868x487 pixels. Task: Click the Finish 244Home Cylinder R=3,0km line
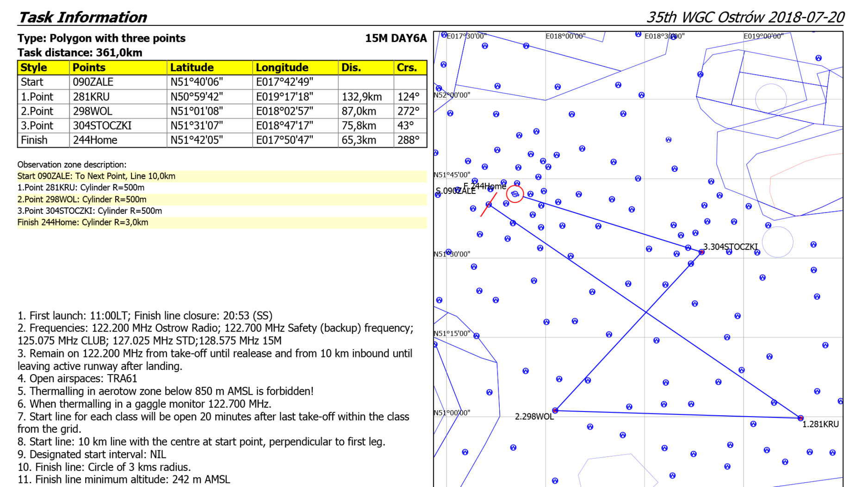click(83, 223)
